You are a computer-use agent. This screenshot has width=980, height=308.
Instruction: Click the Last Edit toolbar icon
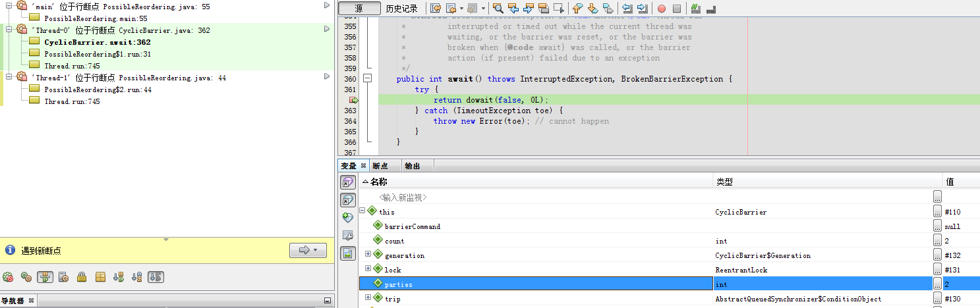(x=436, y=9)
